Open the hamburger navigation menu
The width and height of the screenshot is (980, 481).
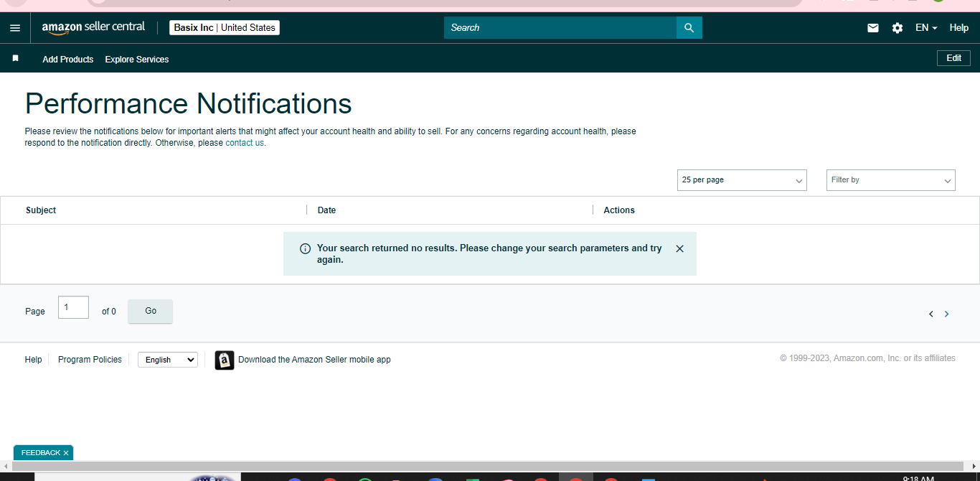pyautogui.click(x=15, y=28)
